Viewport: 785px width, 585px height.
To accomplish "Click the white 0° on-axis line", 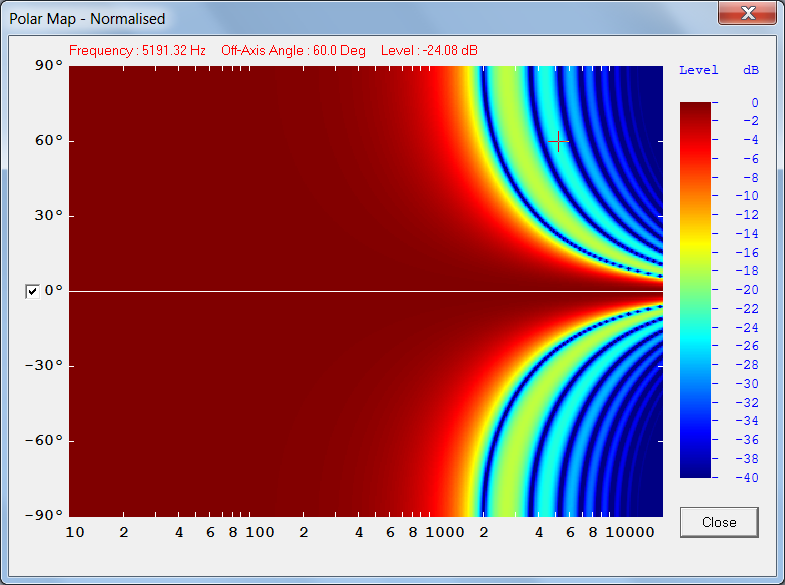I will (366, 291).
